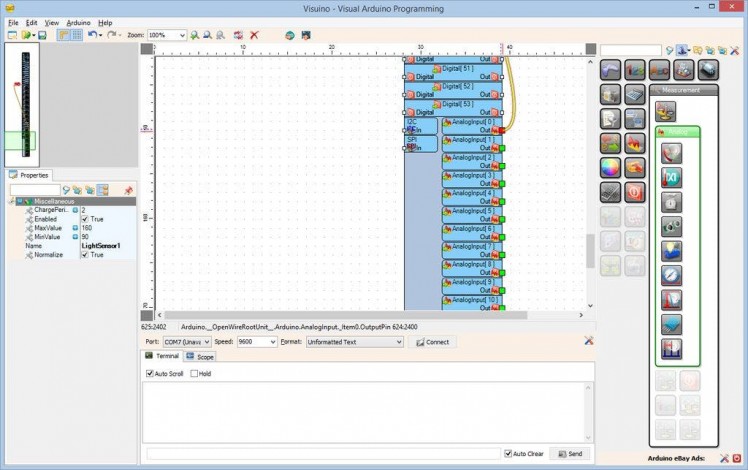Click the Arduino upload icon beside compile

(x=306, y=35)
